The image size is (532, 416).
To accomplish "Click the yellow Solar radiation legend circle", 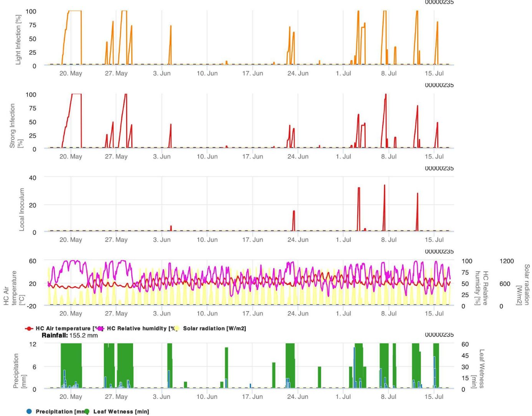I will pos(176,328).
